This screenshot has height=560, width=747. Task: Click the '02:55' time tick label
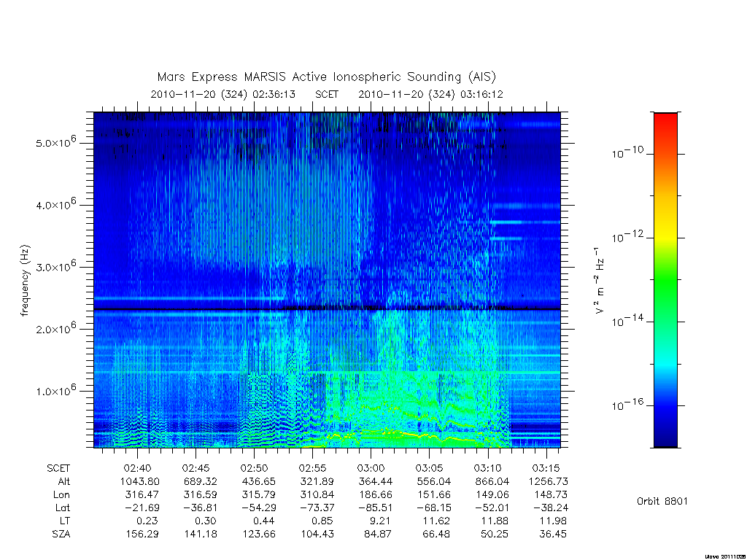[312, 468]
